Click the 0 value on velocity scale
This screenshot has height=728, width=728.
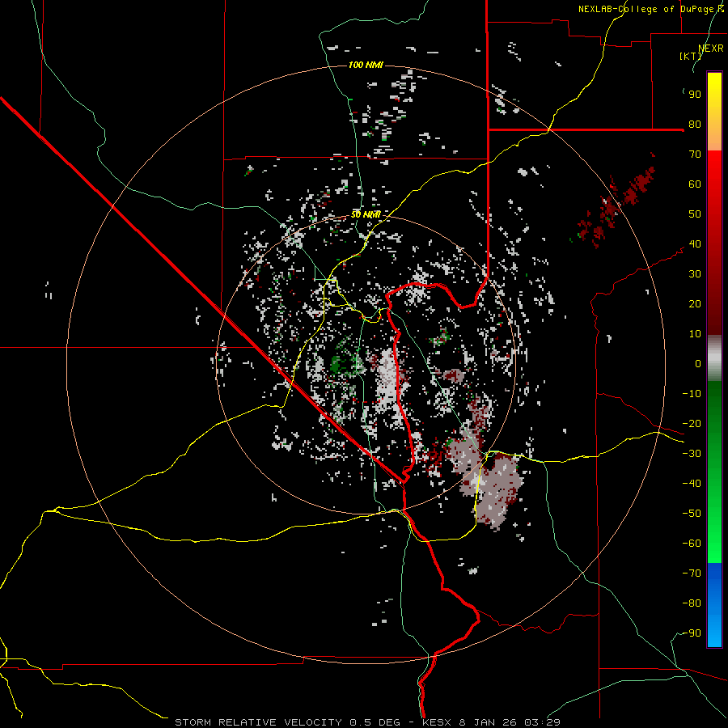[698, 364]
